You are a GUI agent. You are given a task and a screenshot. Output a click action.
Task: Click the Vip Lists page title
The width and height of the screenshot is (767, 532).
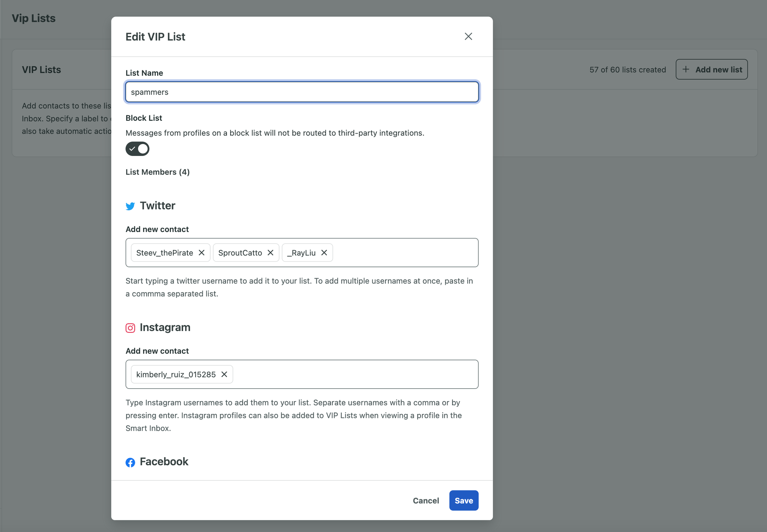coord(33,18)
